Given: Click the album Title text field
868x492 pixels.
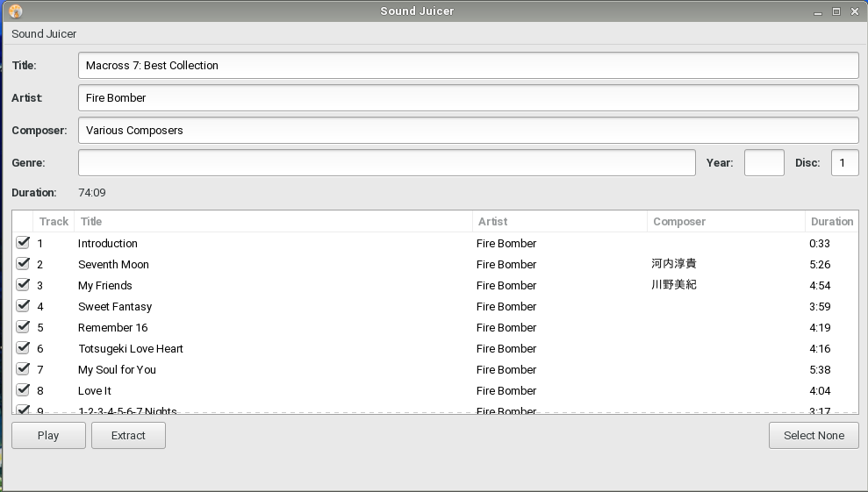Looking at the screenshot, I should [x=468, y=66].
